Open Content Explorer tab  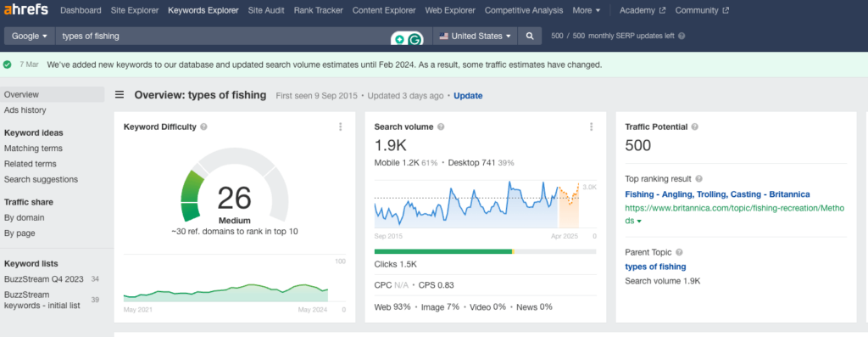click(384, 10)
